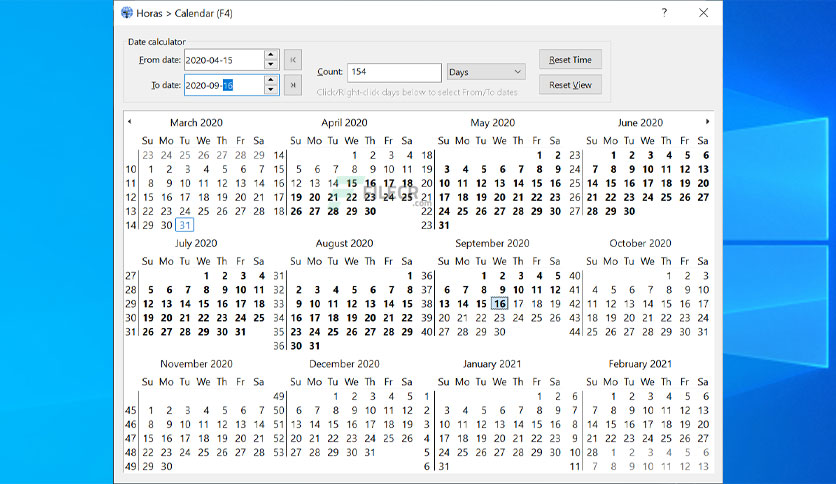This screenshot has height=484, width=836.
Task: Click the March 2020 month header
Action: point(196,123)
